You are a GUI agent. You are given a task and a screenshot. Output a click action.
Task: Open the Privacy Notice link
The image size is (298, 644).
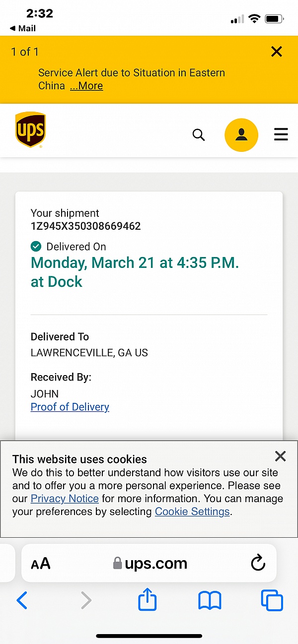tap(65, 499)
